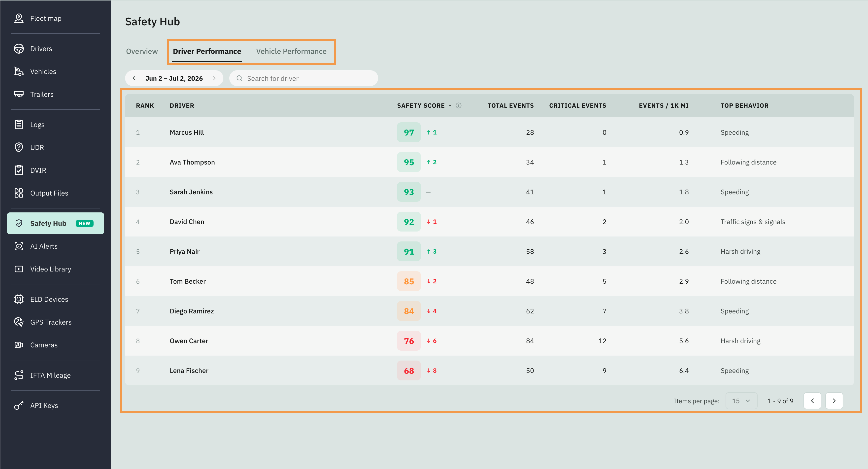Expand the Items per page dropdown
Image resolution: width=868 pixels, height=469 pixels.
[741, 401]
